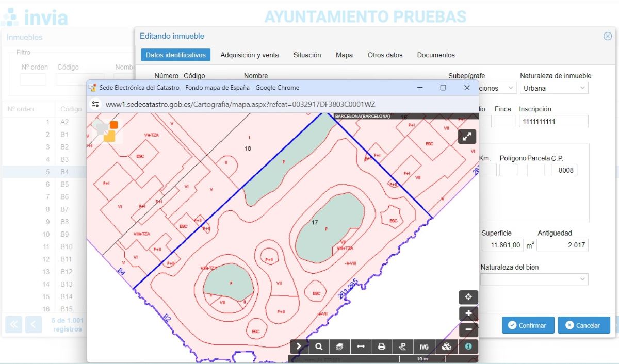Click the map search magnifier icon
The width and height of the screenshot is (619, 364).
319,346
